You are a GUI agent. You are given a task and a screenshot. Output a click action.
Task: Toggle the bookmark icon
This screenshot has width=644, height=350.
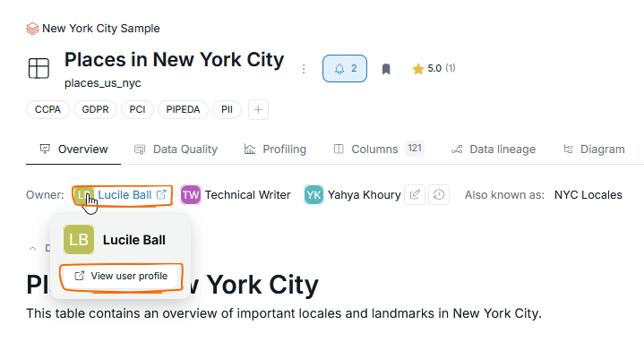tap(386, 69)
